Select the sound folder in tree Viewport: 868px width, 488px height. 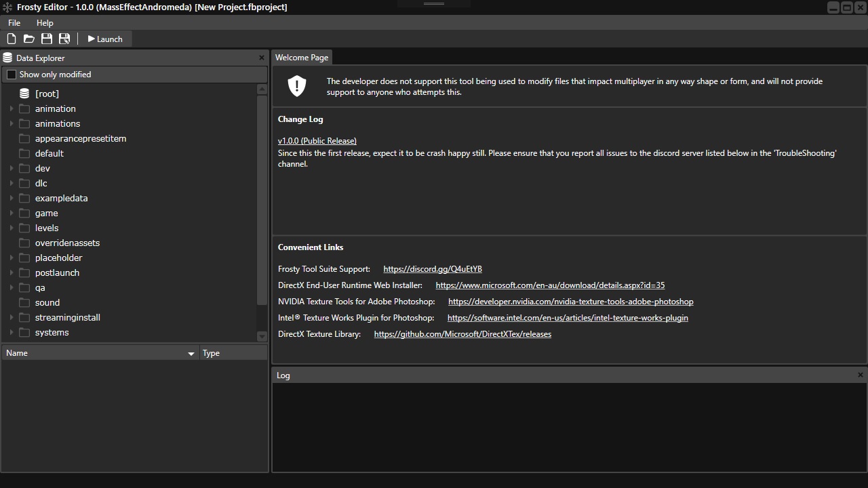[x=47, y=302]
